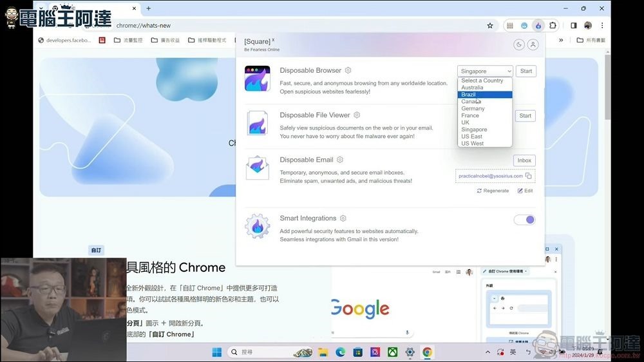Image resolution: width=644 pixels, height=362 pixels.
Task: Open Chrome three-dot menu
Action: [602, 26]
